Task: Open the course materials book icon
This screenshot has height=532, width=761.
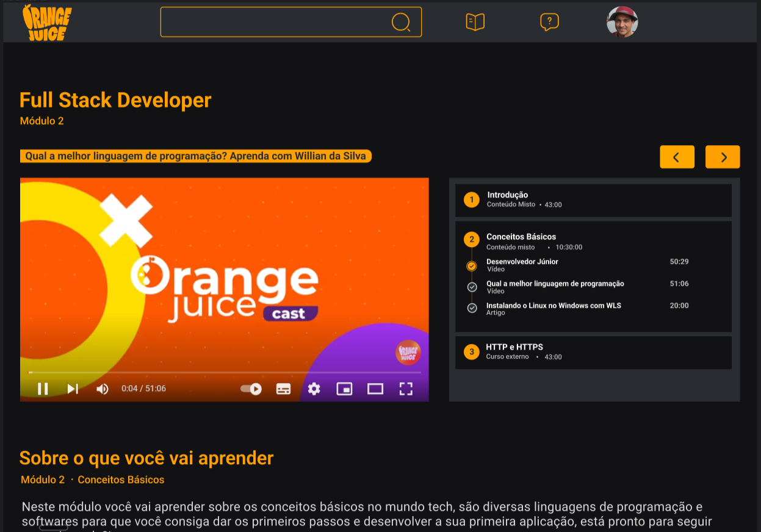Action: tap(474, 21)
